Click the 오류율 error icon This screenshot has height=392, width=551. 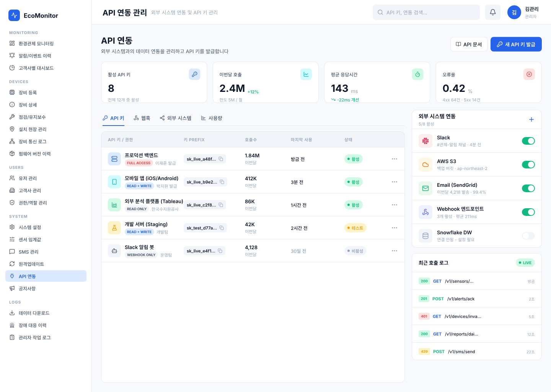point(529,74)
